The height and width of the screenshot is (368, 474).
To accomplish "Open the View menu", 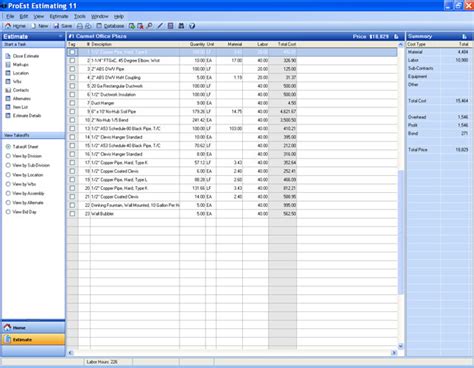I will pyautogui.click(x=39, y=16).
